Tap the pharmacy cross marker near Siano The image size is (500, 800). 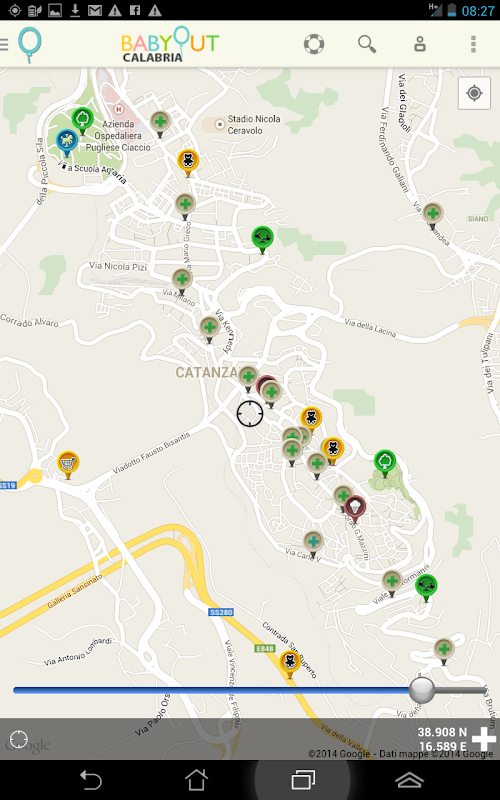point(433,214)
